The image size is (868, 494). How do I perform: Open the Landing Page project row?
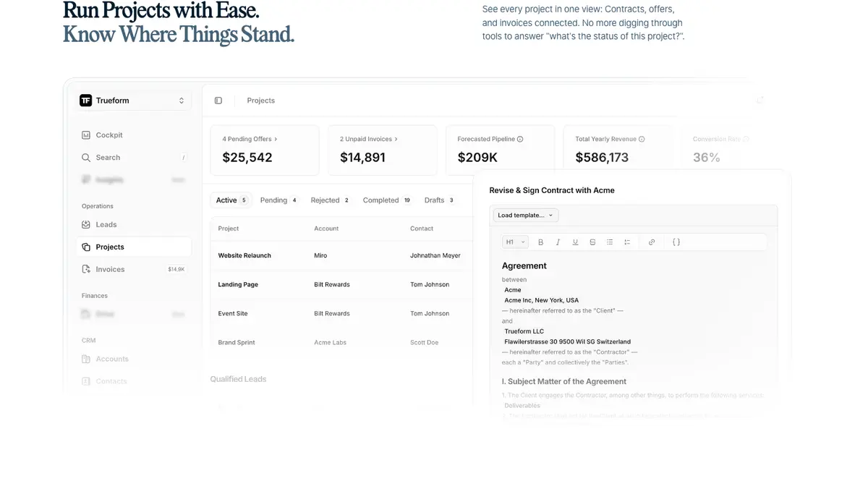[341, 285]
